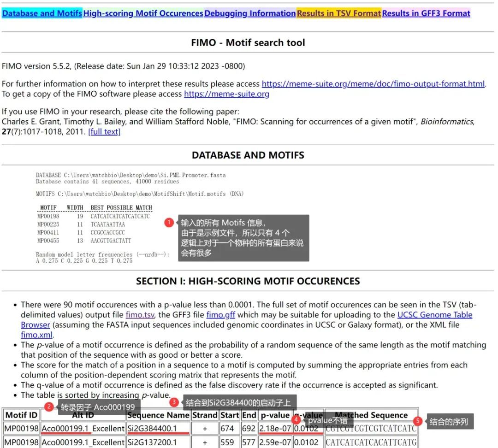The height and width of the screenshot is (448, 498).
Task: Click the end value 577 cell
Action: 249,442
